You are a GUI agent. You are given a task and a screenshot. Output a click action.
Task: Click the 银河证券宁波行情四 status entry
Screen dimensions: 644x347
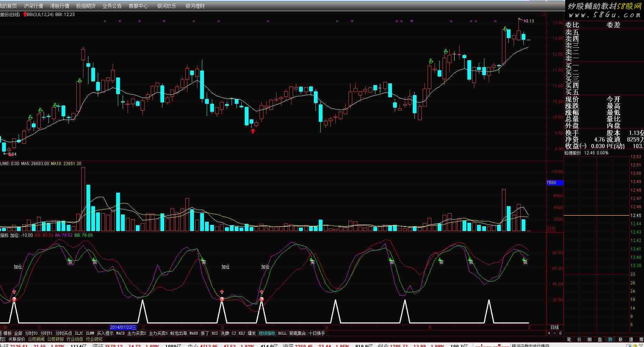pyautogui.click(x=531, y=345)
